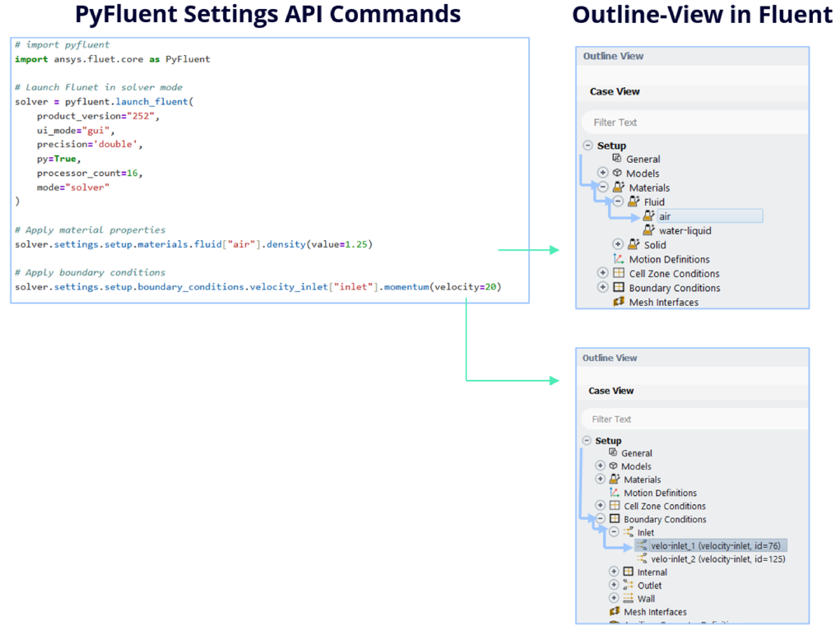Click the air material flask icon
This screenshot has width=840, height=630.
[649, 216]
